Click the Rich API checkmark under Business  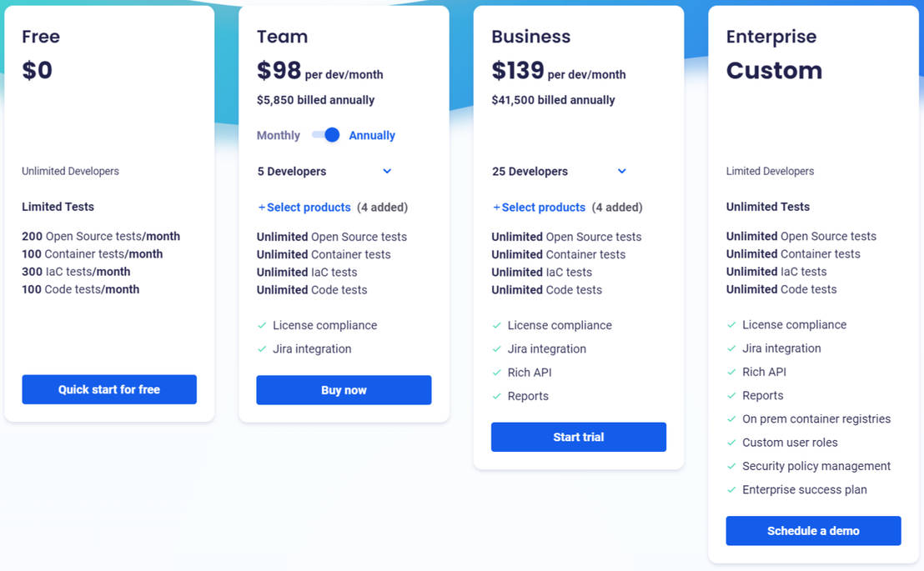(495, 373)
